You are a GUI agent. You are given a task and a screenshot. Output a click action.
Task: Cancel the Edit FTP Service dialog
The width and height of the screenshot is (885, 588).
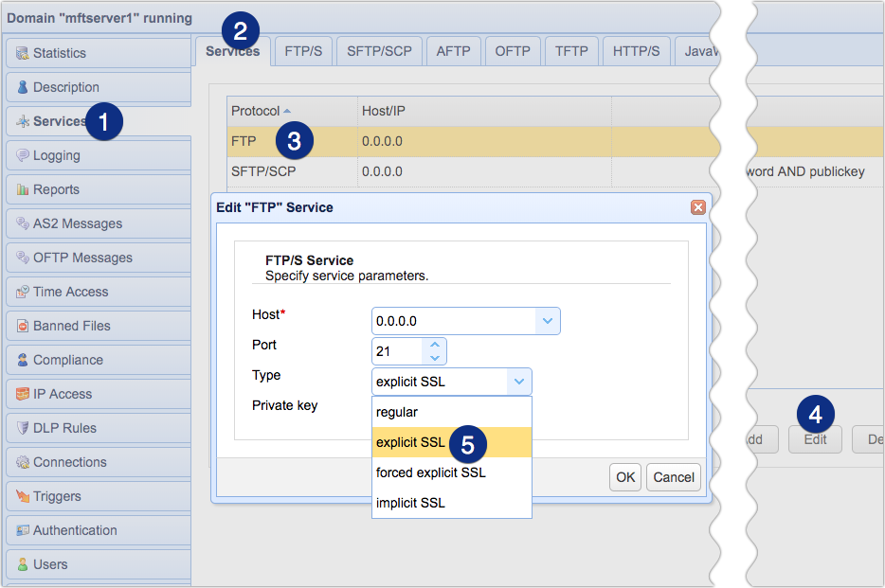tap(673, 477)
